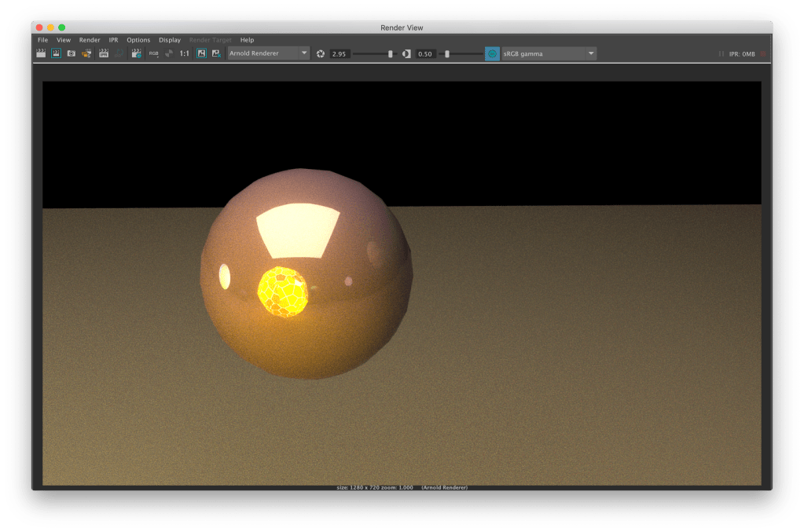
Task: Toggle the color management button
Action: pos(492,53)
